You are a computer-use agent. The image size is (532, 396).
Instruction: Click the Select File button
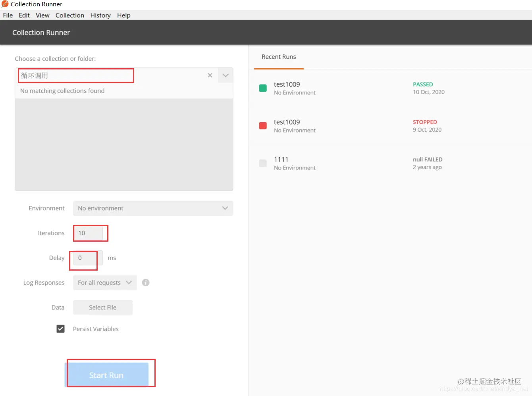point(103,308)
